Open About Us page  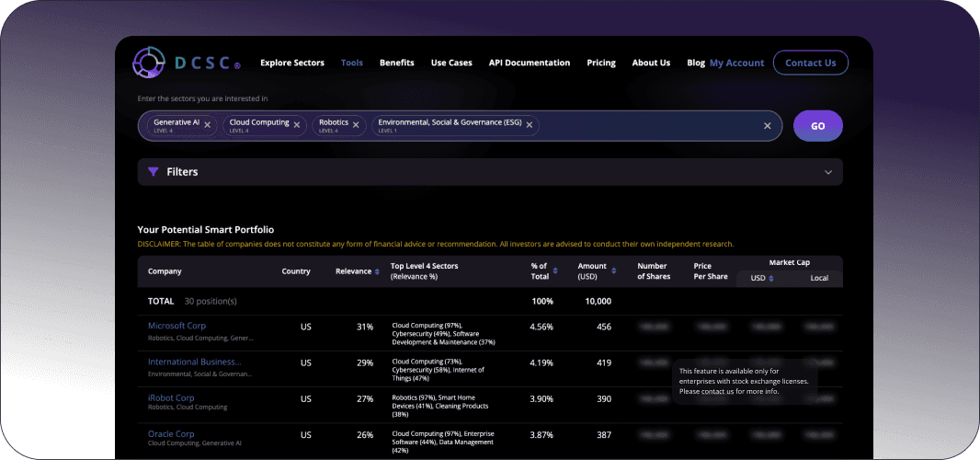pyautogui.click(x=651, y=63)
